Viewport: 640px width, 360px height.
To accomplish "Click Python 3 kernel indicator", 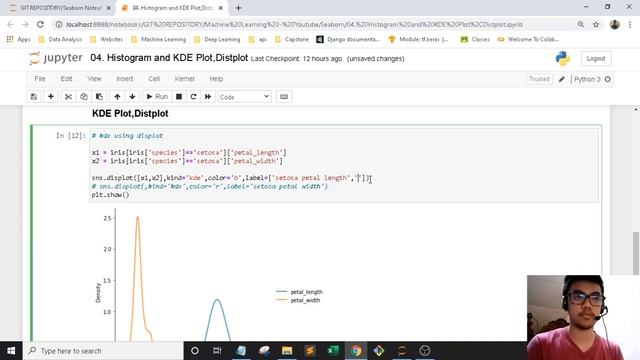I will (587, 79).
